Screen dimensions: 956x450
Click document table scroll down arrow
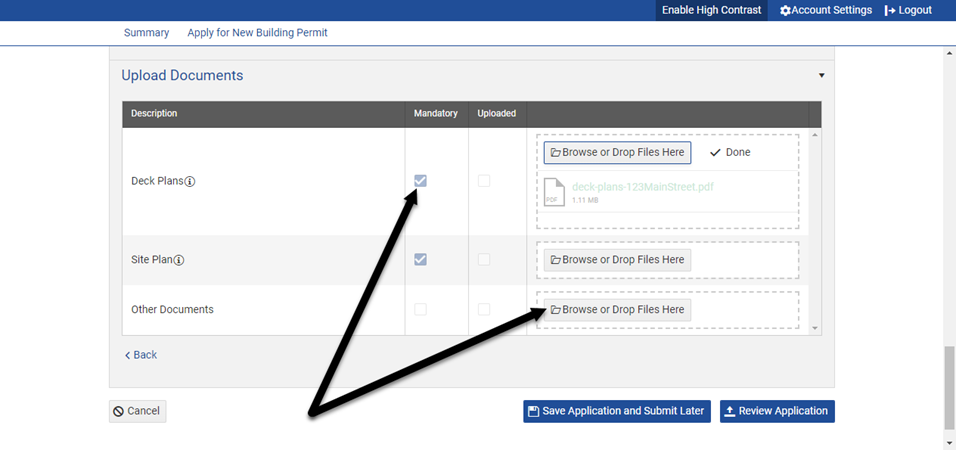point(815,328)
